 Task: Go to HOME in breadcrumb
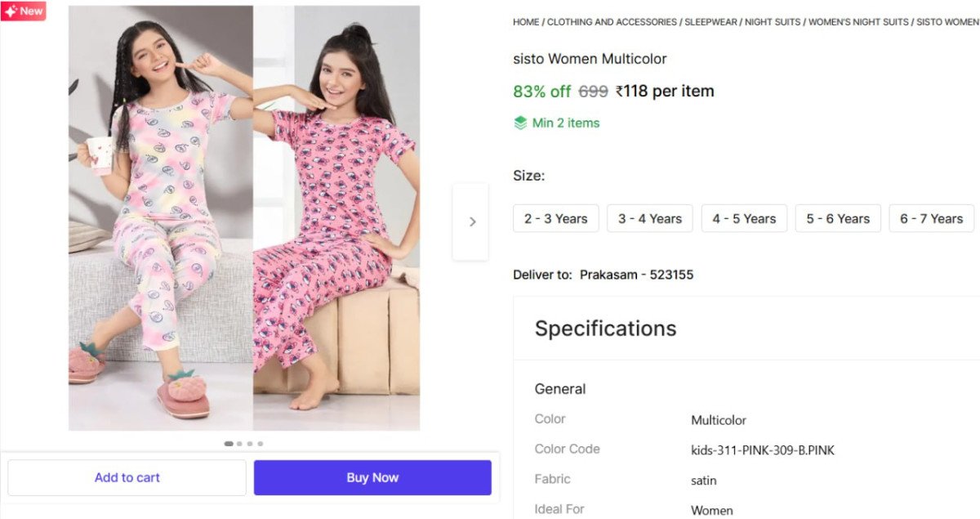(526, 22)
